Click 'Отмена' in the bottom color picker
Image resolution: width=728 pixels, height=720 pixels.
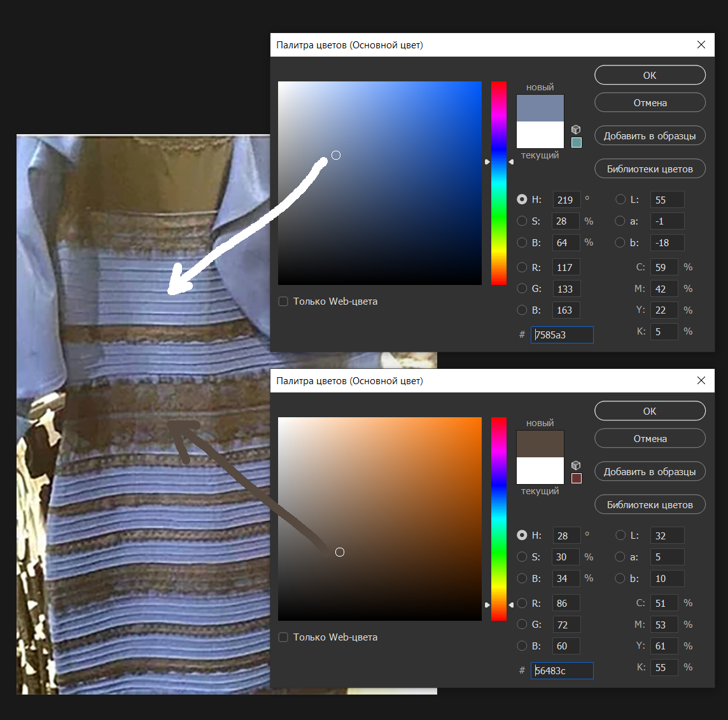(x=650, y=439)
